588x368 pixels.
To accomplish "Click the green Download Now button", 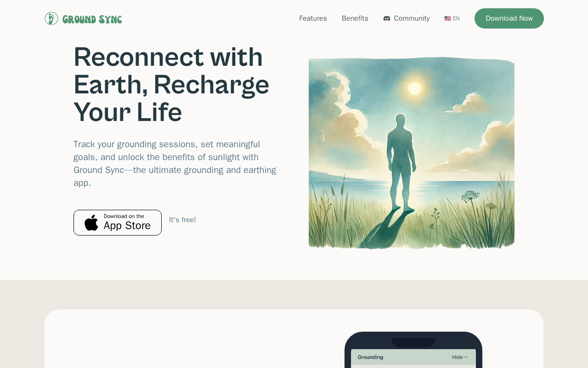I will (x=509, y=18).
